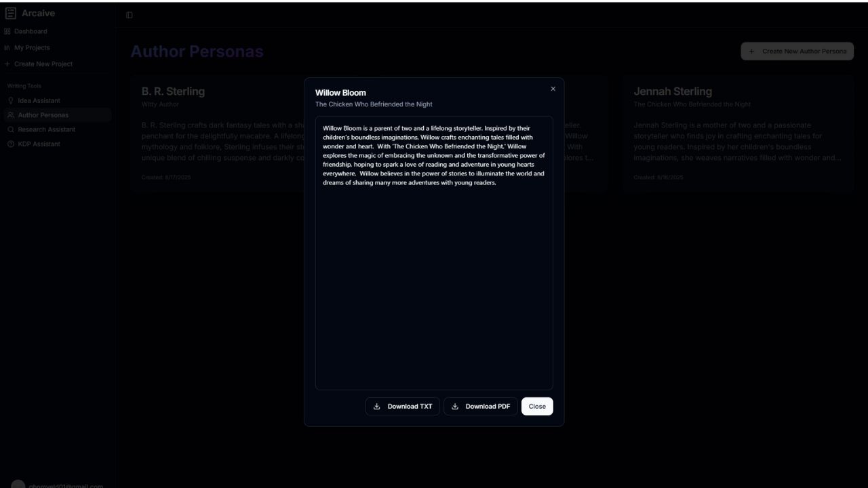Open the Research Assistant tool
Screen dimensions: 868x488
click(41, 129)
